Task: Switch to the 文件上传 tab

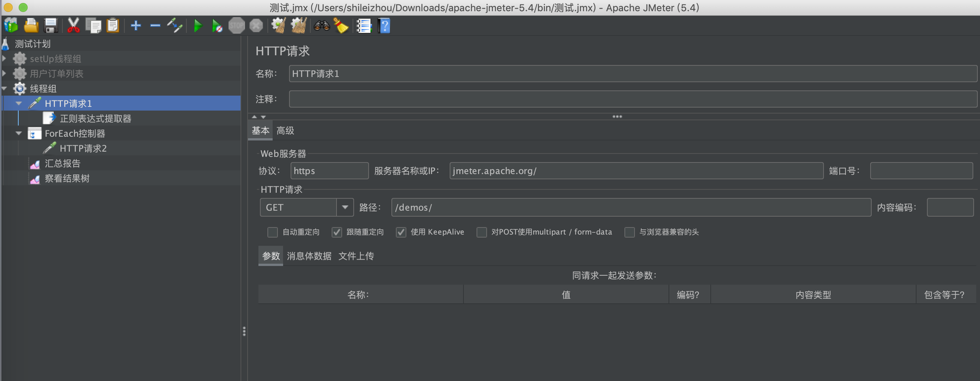Action: point(356,256)
